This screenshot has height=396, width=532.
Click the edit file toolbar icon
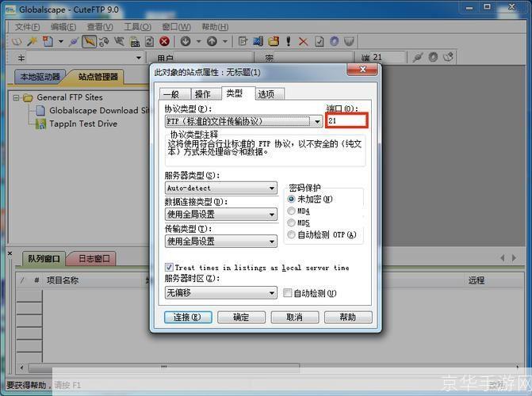243,41
